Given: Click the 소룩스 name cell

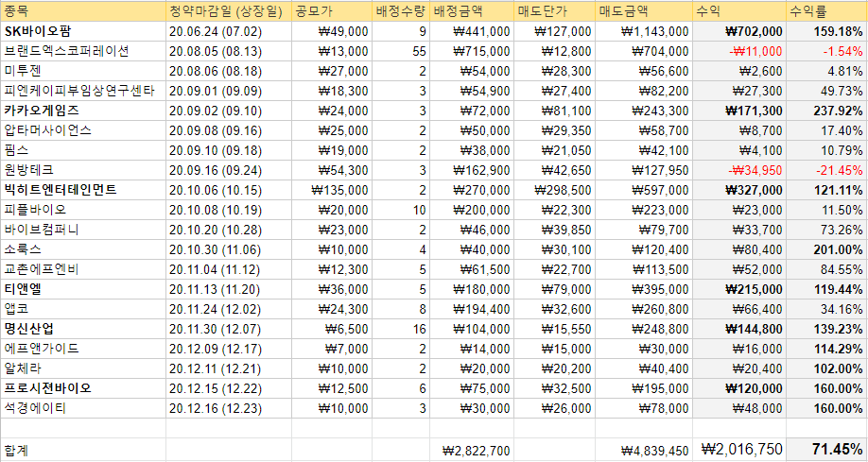Looking at the screenshot, I should tap(83, 249).
